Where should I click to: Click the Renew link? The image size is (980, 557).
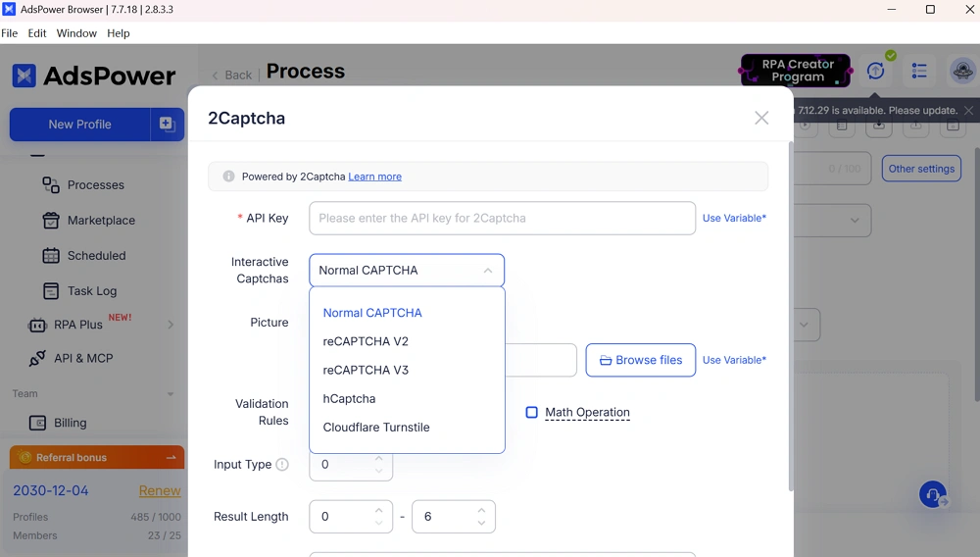click(160, 490)
